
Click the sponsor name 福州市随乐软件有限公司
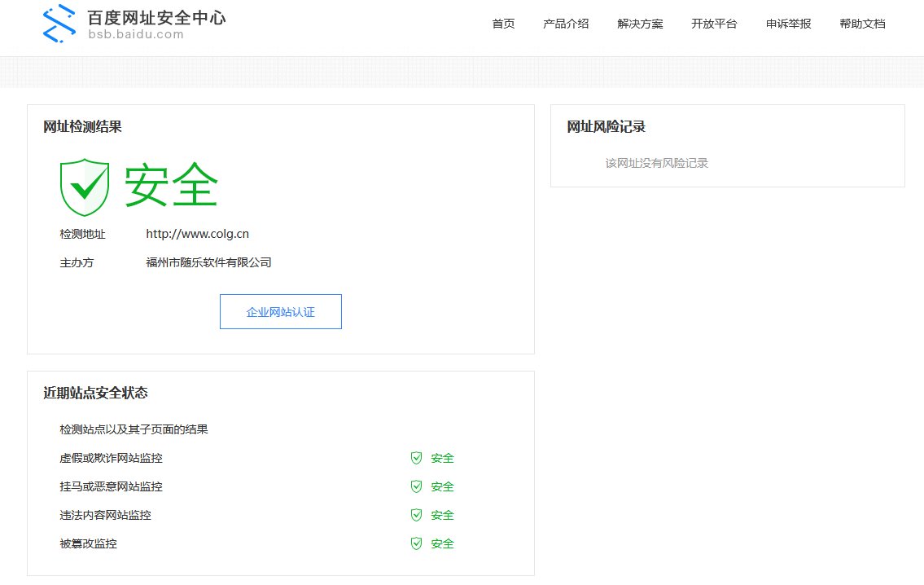tap(208, 262)
